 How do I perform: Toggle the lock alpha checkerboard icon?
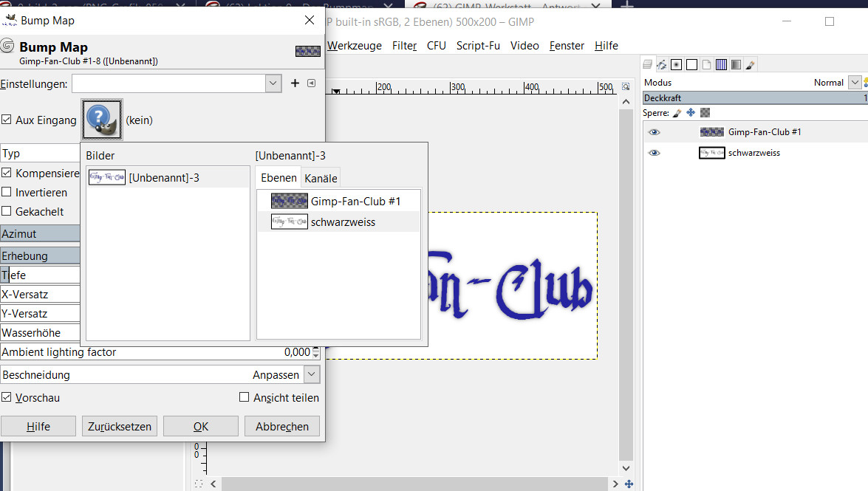coord(705,113)
